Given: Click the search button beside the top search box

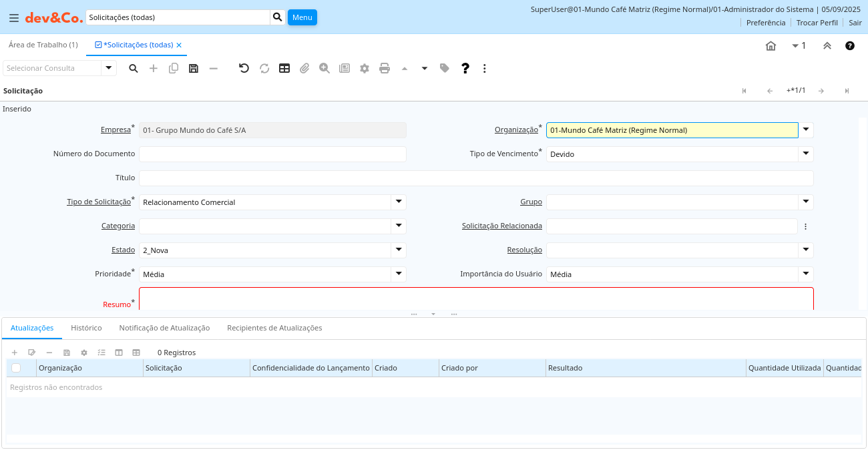Looking at the screenshot, I should point(278,17).
